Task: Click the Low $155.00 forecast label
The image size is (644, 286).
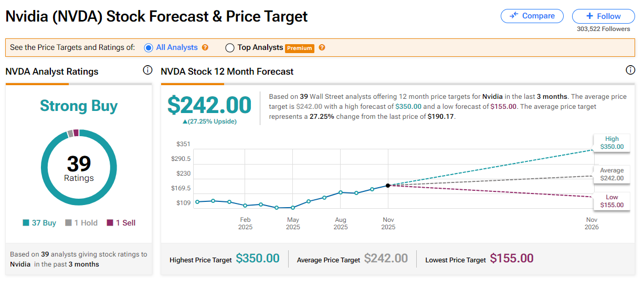Action: pos(612,201)
